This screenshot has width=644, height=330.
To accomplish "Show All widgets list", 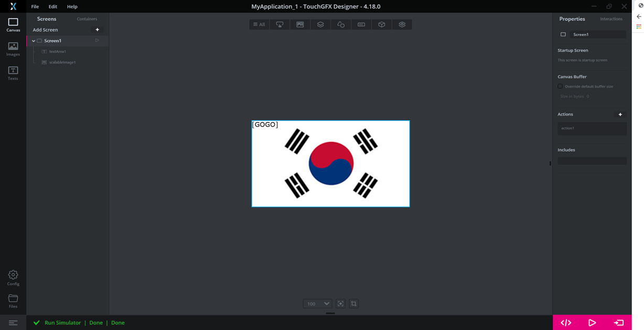I will (259, 25).
